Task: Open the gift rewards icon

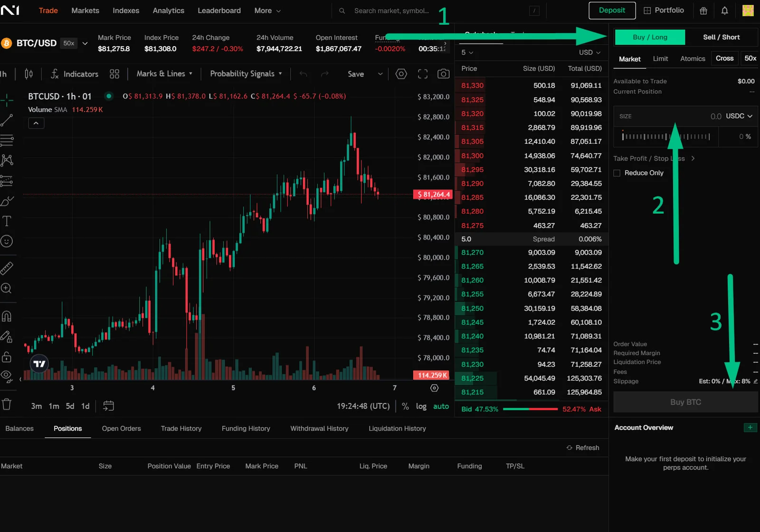Action: click(703, 10)
